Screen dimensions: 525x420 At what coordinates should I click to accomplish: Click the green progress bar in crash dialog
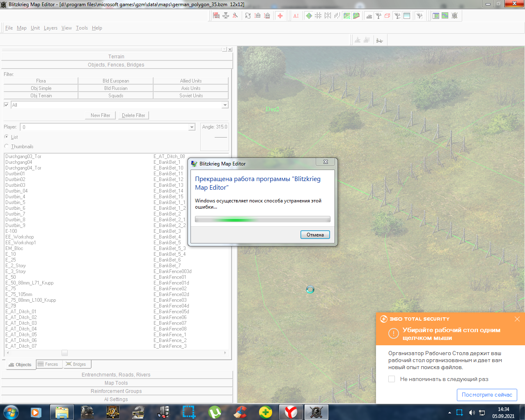click(263, 219)
